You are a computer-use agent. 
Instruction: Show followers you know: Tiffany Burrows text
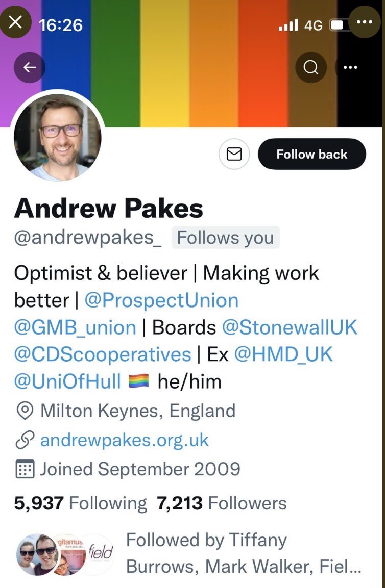(244, 553)
